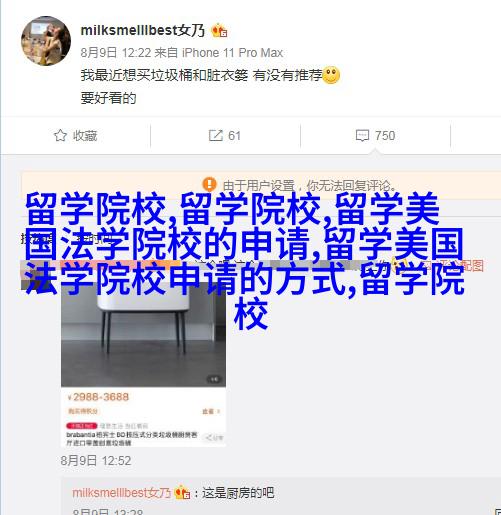Open the 8月9日 12:52 comment timestamp
This screenshot has width=501, height=515.
point(96,461)
